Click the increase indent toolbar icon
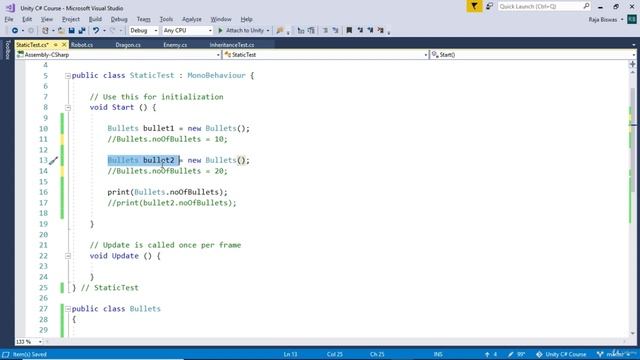640x360 pixels. coord(311,31)
